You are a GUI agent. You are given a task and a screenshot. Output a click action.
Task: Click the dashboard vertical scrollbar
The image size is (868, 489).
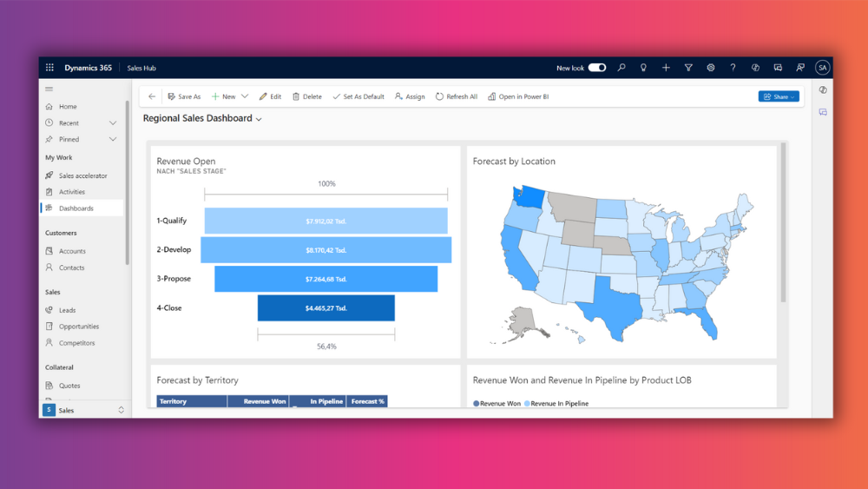tap(783, 222)
